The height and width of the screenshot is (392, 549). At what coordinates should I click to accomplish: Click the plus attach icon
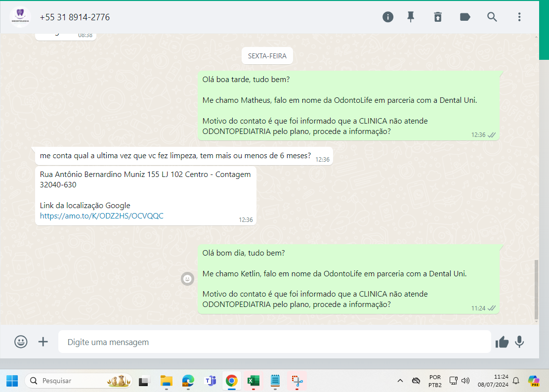(x=43, y=342)
